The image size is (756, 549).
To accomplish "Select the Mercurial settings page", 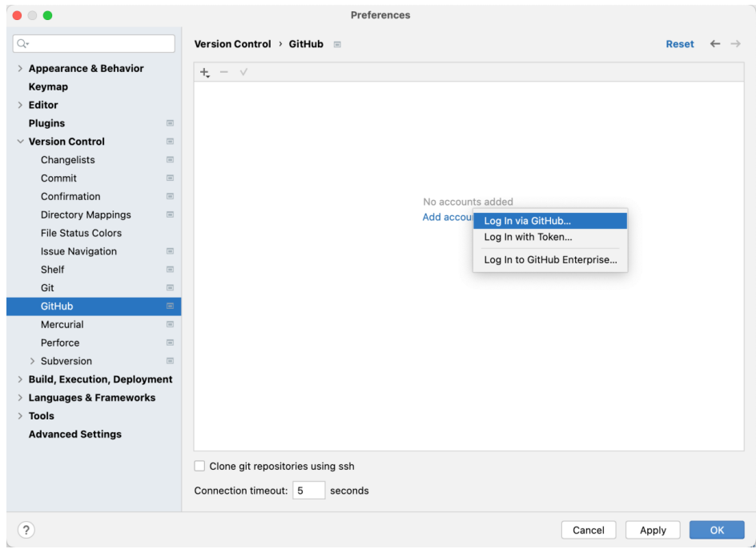I will coord(62,325).
